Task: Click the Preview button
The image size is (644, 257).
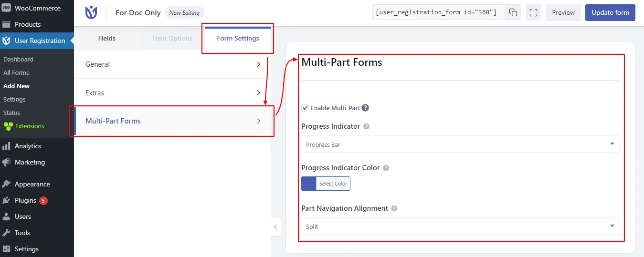Action: pyautogui.click(x=563, y=13)
